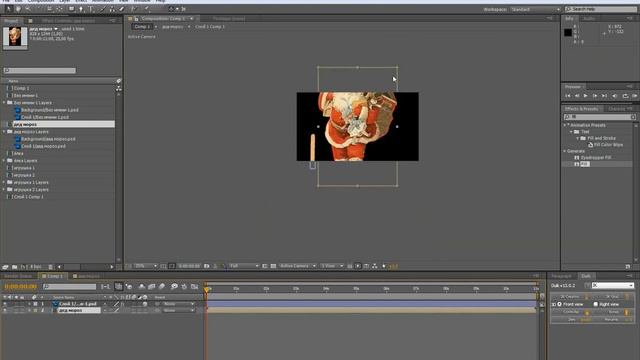Click Santa footage thumbnail in Project panel

[x=15, y=37]
